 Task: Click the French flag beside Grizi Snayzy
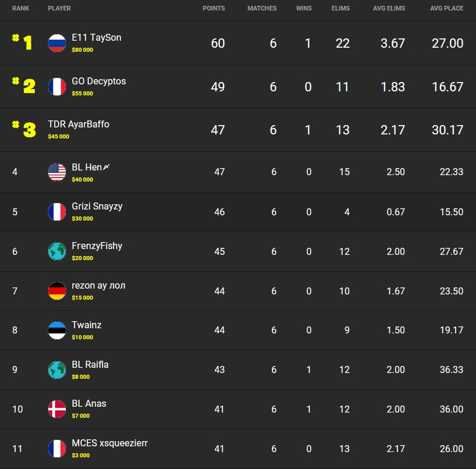(x=57, y=212)
